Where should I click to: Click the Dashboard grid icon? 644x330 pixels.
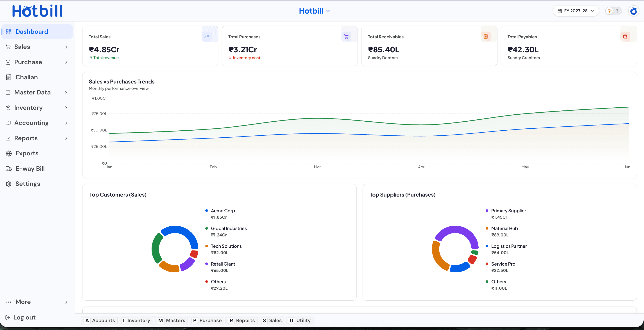coord(9,32)
